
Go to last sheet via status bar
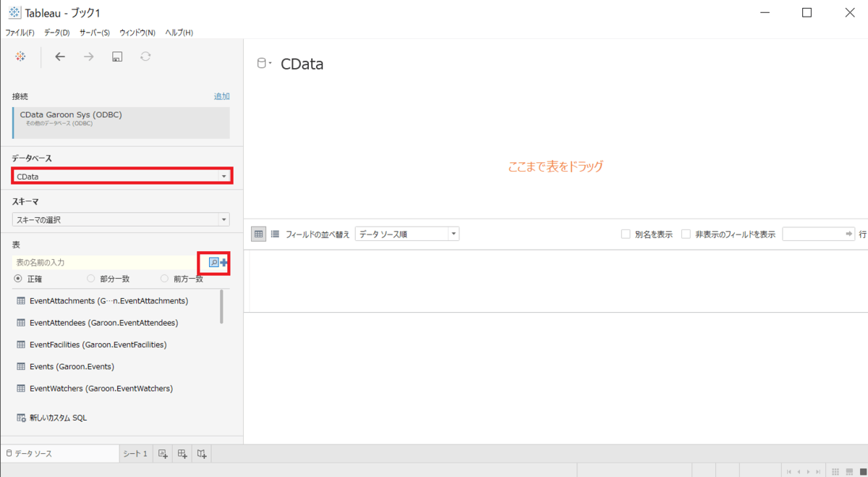(x=817, y=470)
